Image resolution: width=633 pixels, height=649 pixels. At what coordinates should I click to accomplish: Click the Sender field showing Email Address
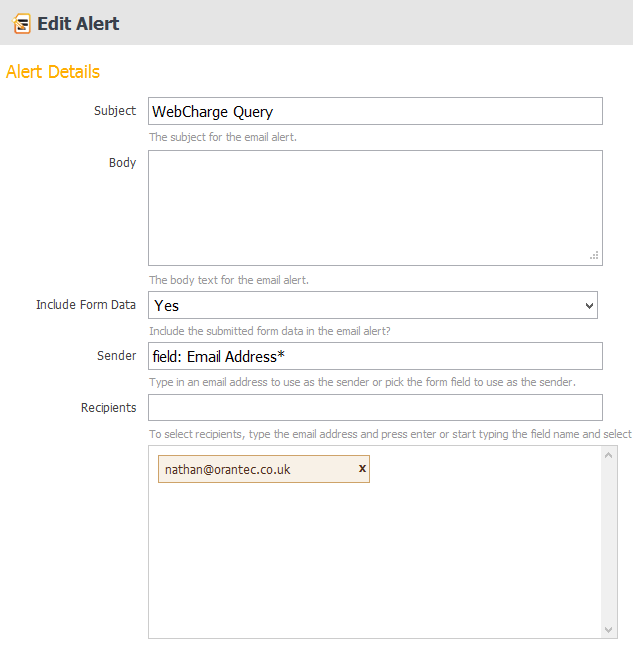[x=375, y=356]
